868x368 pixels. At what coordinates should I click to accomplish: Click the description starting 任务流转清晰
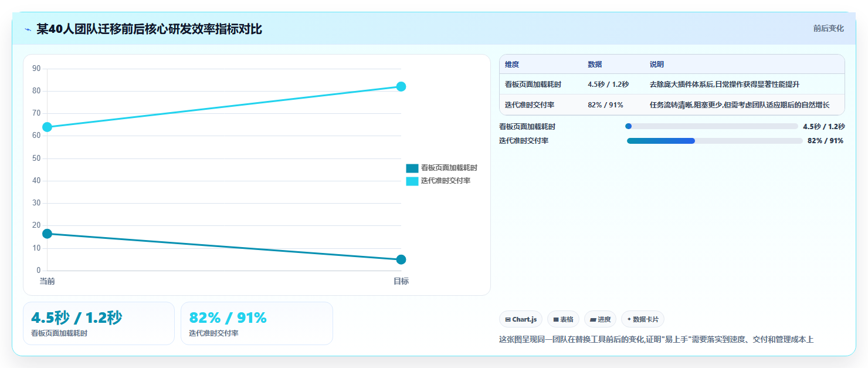pyautogui.click(x=740, y=105)
